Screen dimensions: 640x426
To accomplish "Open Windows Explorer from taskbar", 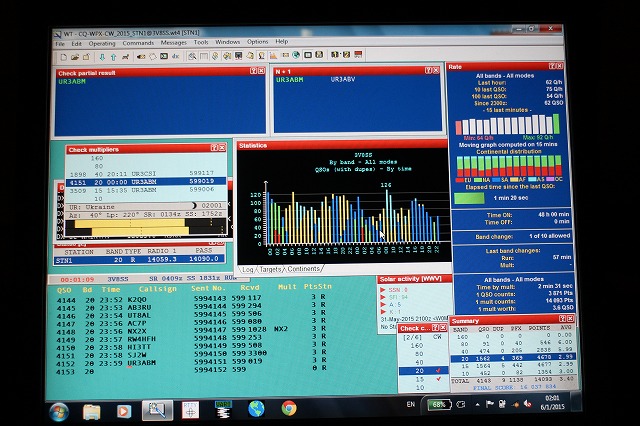I will 92,411.
